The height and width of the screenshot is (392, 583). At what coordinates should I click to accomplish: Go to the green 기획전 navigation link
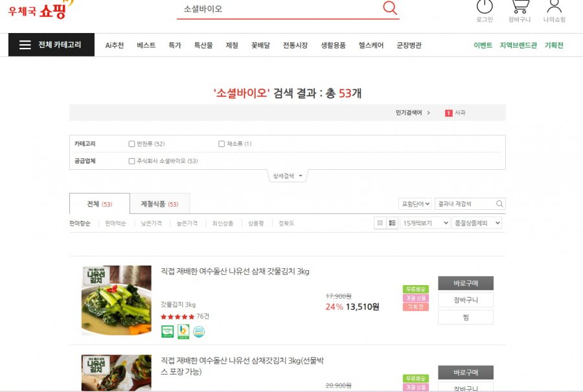(x=554, y=45)
